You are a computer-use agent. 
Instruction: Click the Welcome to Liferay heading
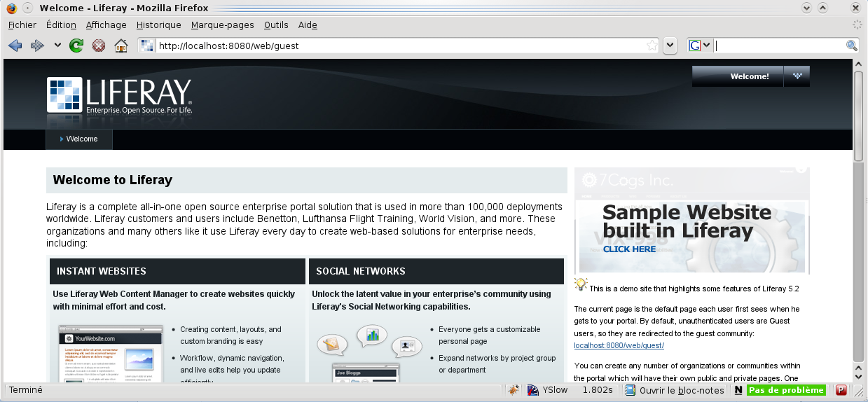click(113, 180)
